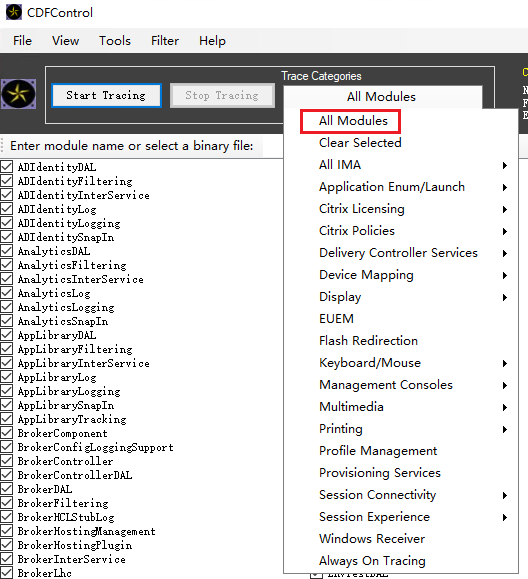Toggle the BrokerLhc checkbox
Image resolution: width=528 pixels, height=579 pixels.
[x=7, y=573]
